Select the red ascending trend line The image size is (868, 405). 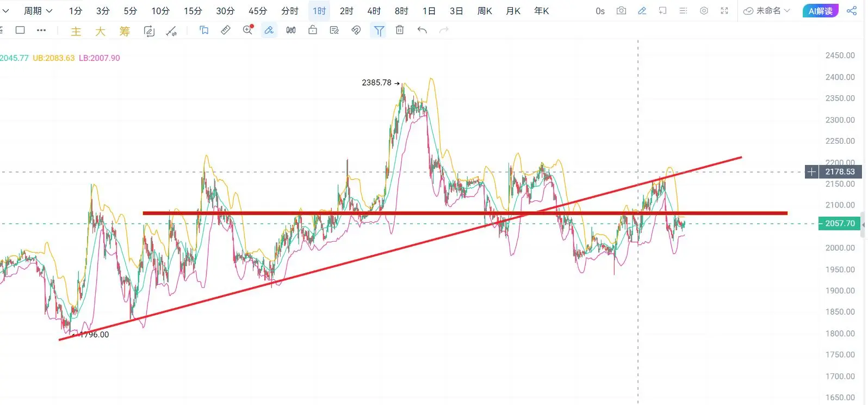coord(400,249)
